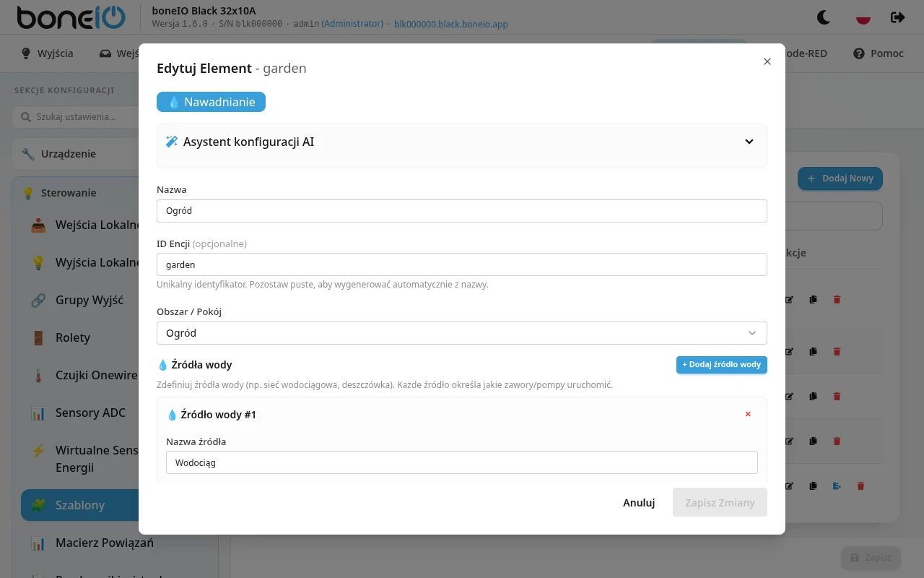Screen dimensions: 924x578
Task: Open the blk000000.black.boneio.app link
Action: [x=451, y=24]
